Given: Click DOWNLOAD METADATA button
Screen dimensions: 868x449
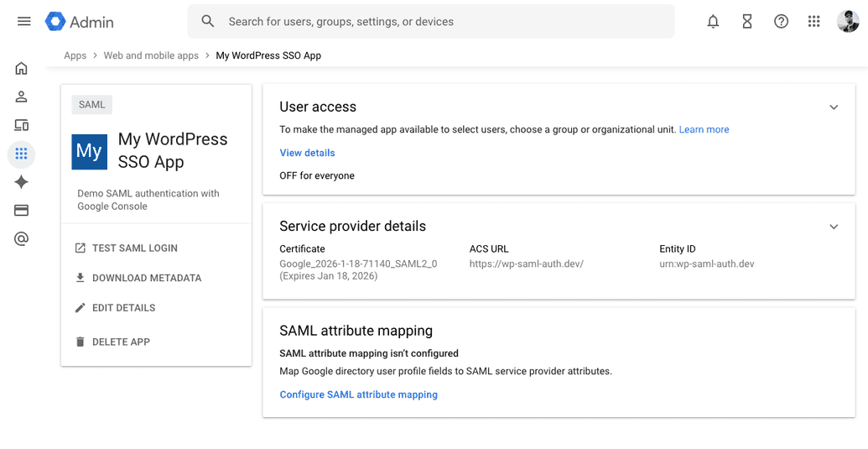Looking at the screenshot, I should click(x=138, y=278).
